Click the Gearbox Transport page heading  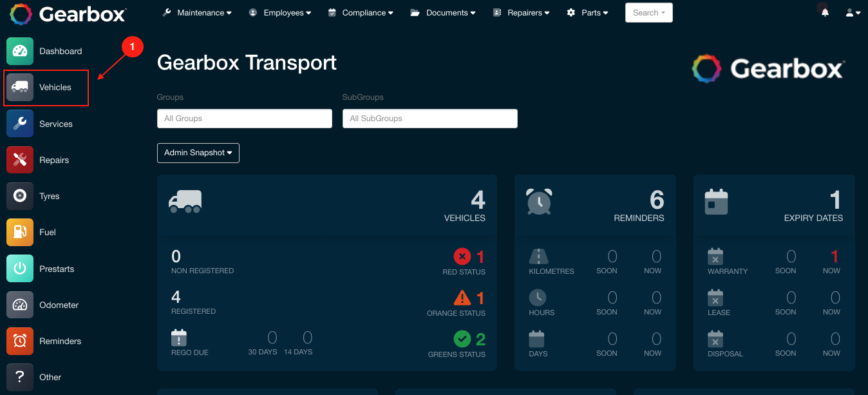pyautogui.click(x=247, y=63)
